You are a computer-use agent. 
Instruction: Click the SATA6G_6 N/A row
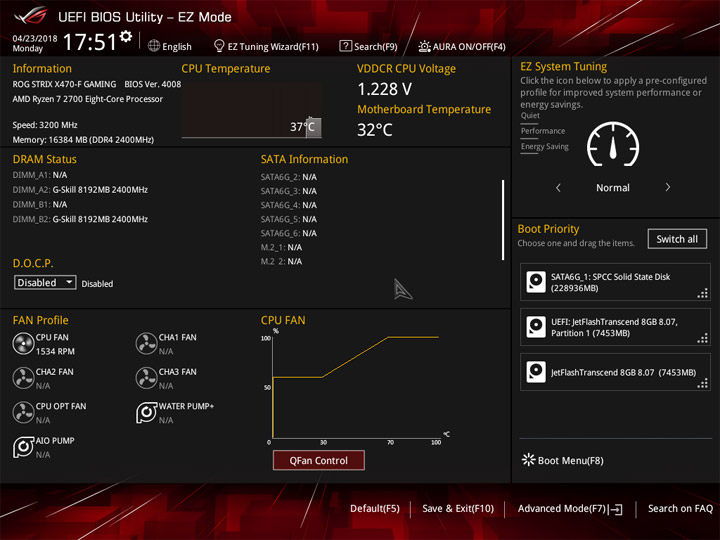[288, 233]
